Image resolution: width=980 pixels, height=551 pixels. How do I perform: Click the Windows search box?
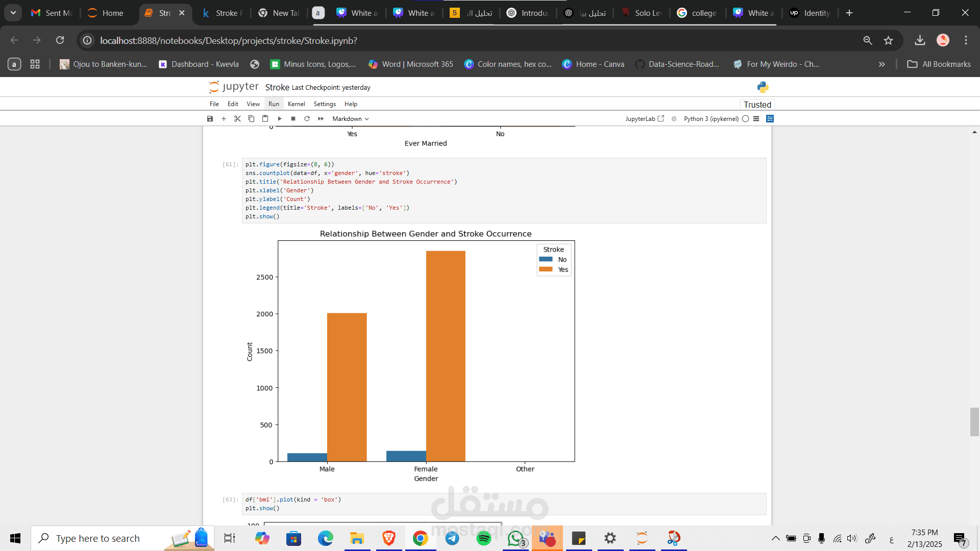click(x=98, y=538)
